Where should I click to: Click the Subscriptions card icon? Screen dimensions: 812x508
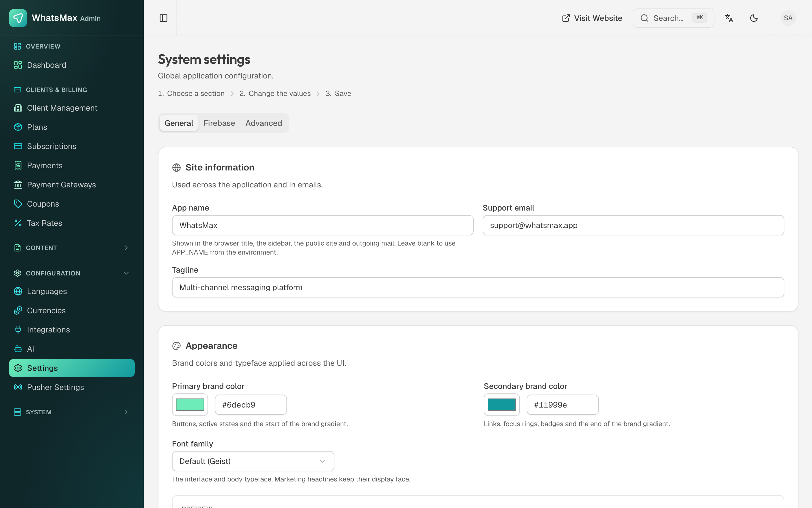click(x=18, y=146)
